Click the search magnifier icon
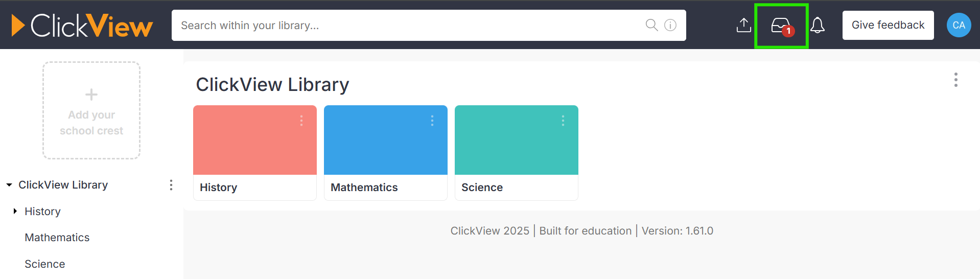The width and height of the screenshot is (980, 279). 651,25
